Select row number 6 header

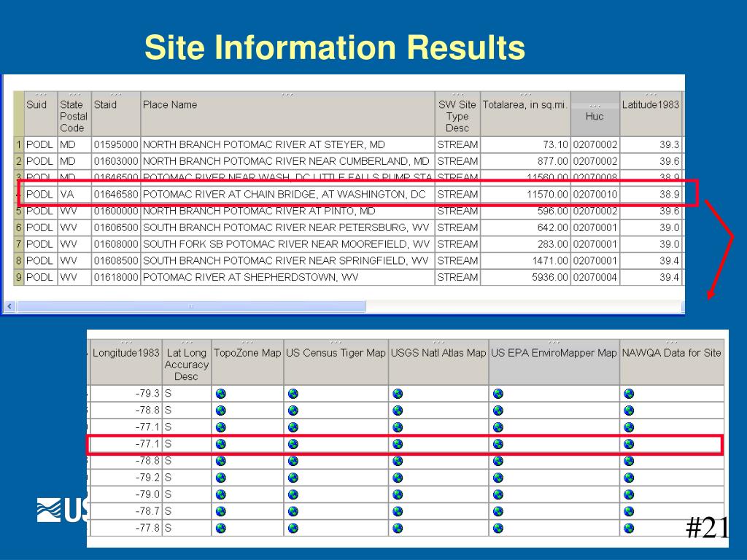[19, 227]
